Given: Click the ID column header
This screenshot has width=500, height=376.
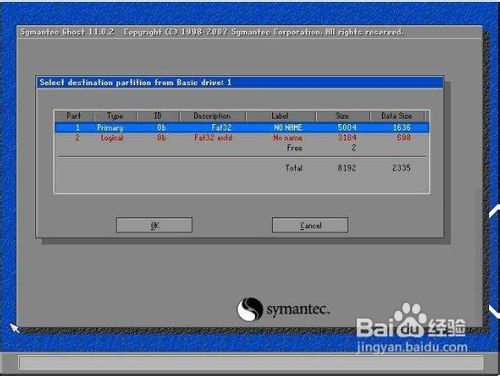Looking at the screenshot, I should point(158,116).
